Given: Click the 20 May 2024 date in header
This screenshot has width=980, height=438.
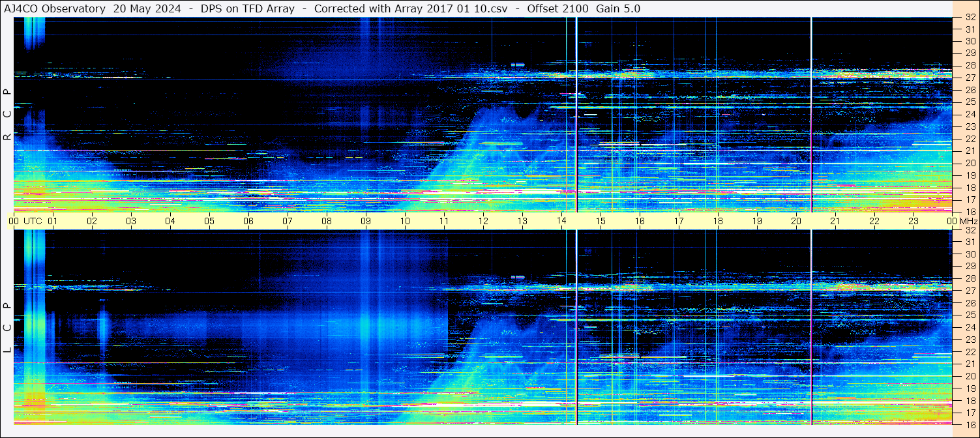Looking at the screenshot, I should click(147, 8).
